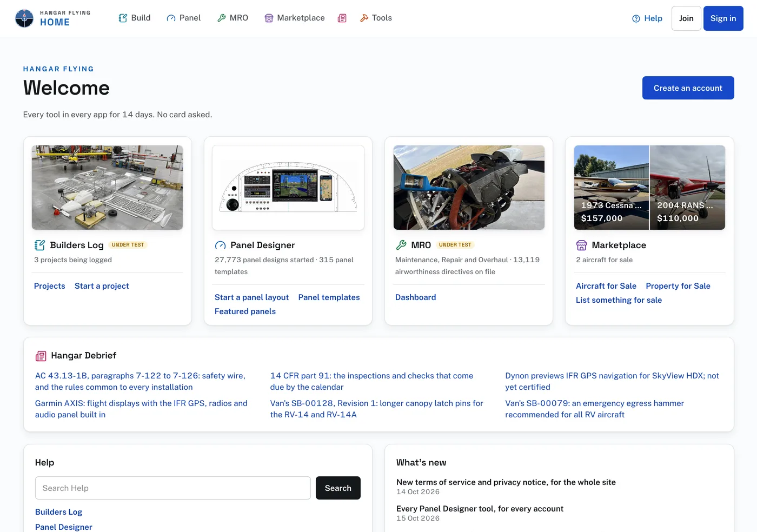Image resolution: width=757 pixels, height=532 pixels.
Task: Open the Tools navigation item
Action: [376, 18]
